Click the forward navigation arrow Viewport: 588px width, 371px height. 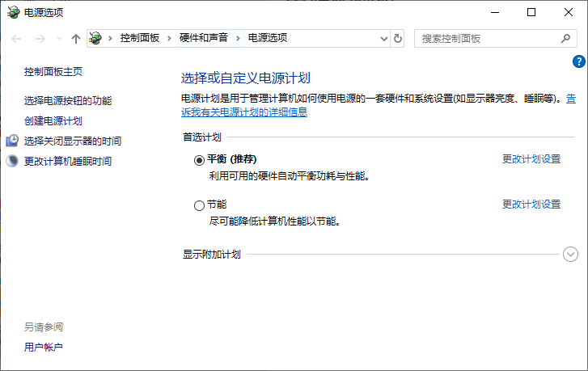coord(39,38)
